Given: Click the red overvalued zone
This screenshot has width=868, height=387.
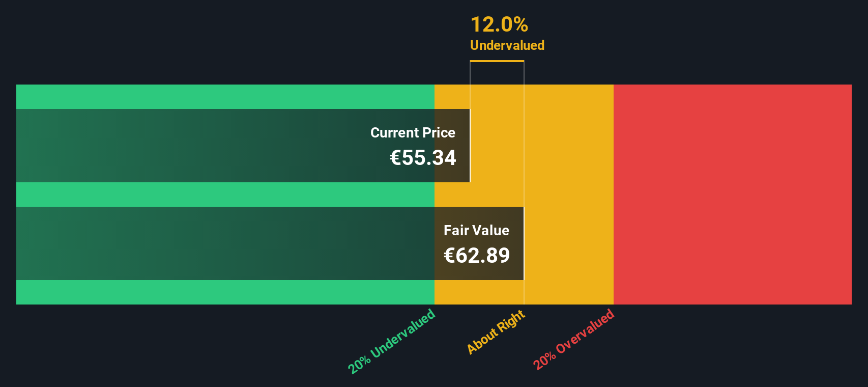Looking at the screenshot, I should (x=733, y=195).
